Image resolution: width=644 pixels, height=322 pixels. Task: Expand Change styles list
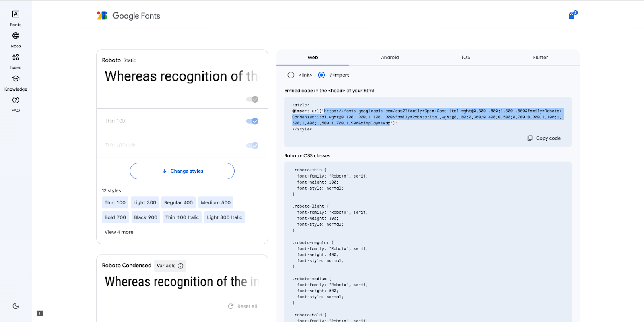[x=182, y=171]
